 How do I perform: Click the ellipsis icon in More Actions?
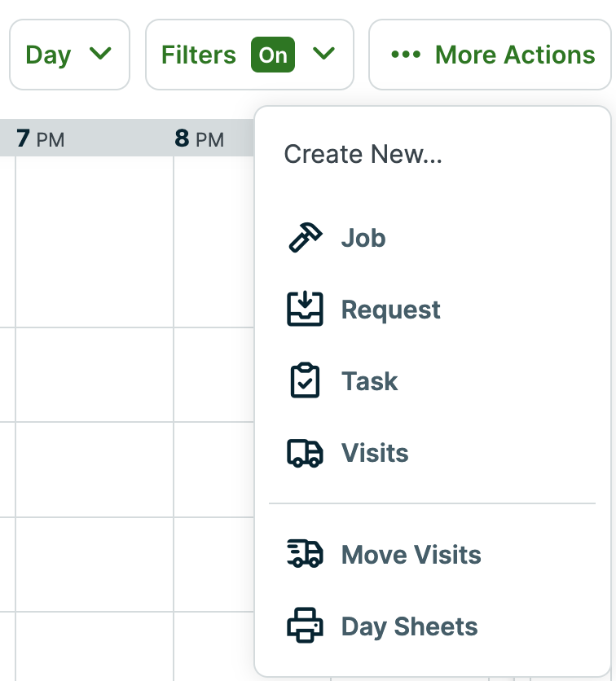click(406, 55)
